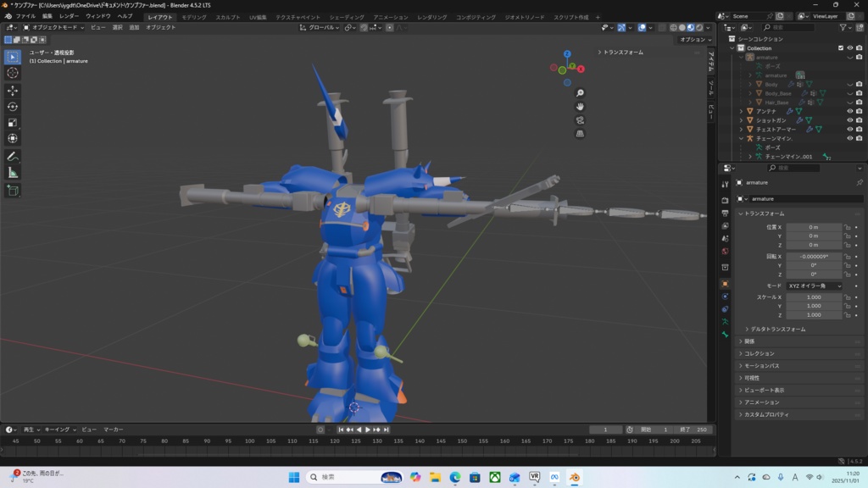This screenshot has width=868, height=488.
Task: Hide アンテナ object using its eye icon
Action: [849, 111]
